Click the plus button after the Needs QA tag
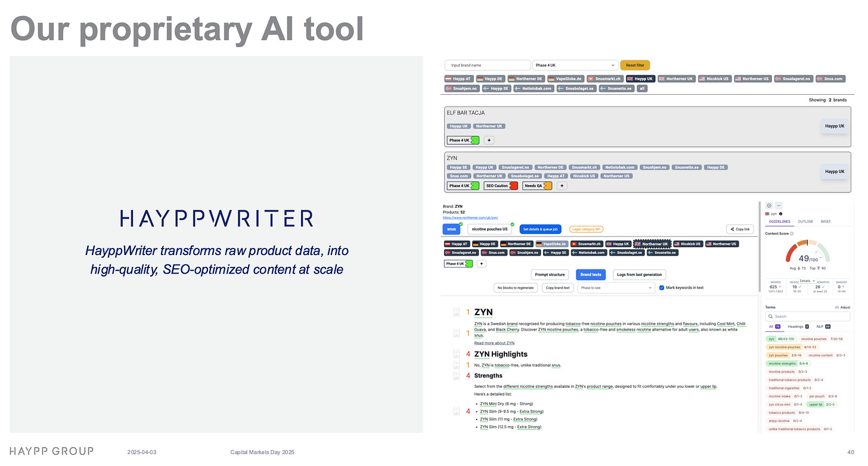 [562, 185]
